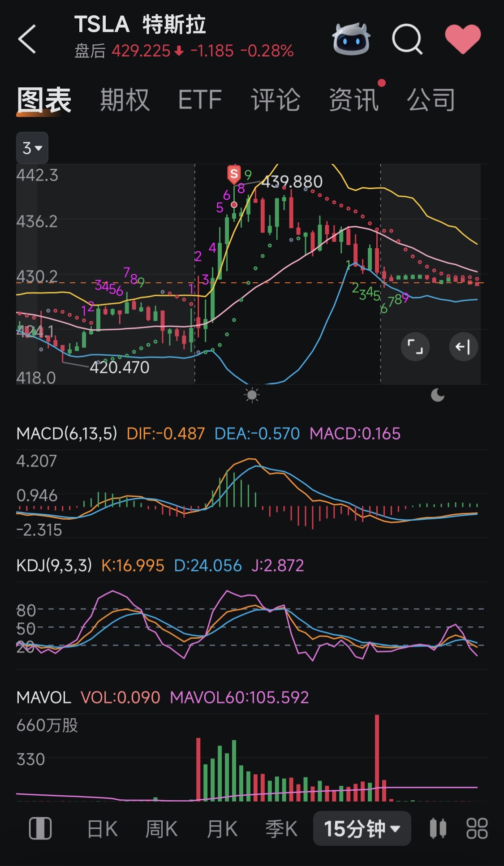504x866 pixels.
Task: Tap the DIF:-0.487 value
Action: [166, 434]
